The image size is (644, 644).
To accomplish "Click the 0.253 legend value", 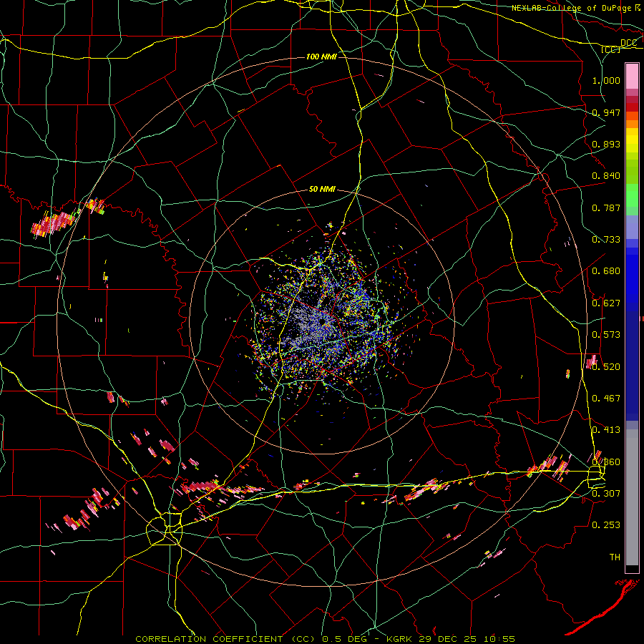I will pyautogui.click(x=606, y=525).
